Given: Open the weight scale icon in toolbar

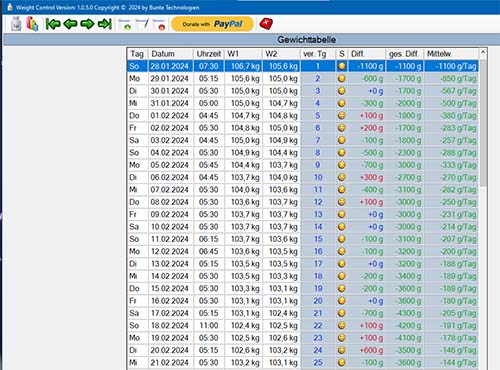Looking at the screenshot, I should click(x=16, y=24).
